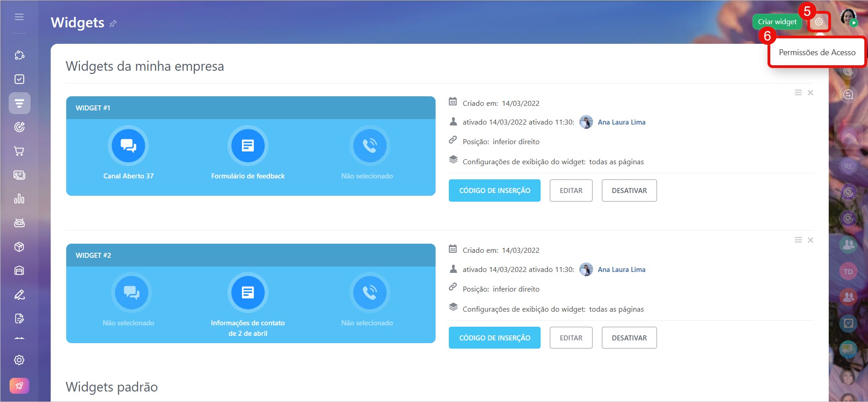Open the hamburger menu in the sidebar
Viewport: 868px width, 402px height.
(19, 17)
